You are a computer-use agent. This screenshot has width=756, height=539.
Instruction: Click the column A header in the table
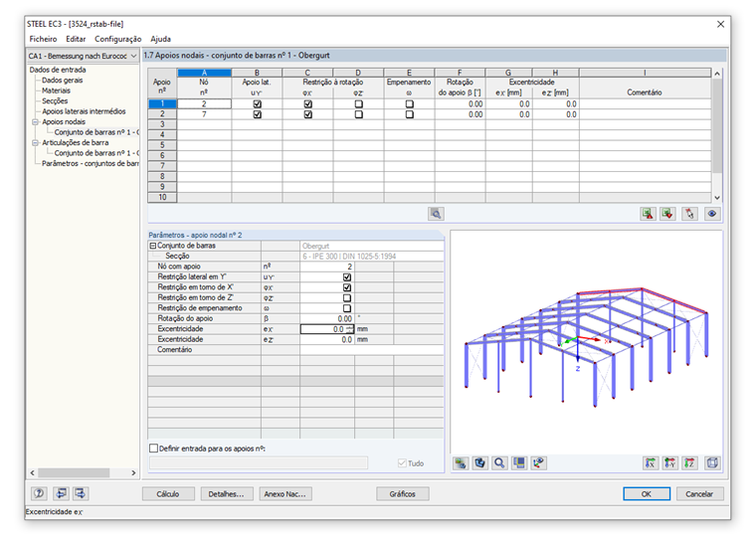205,73
